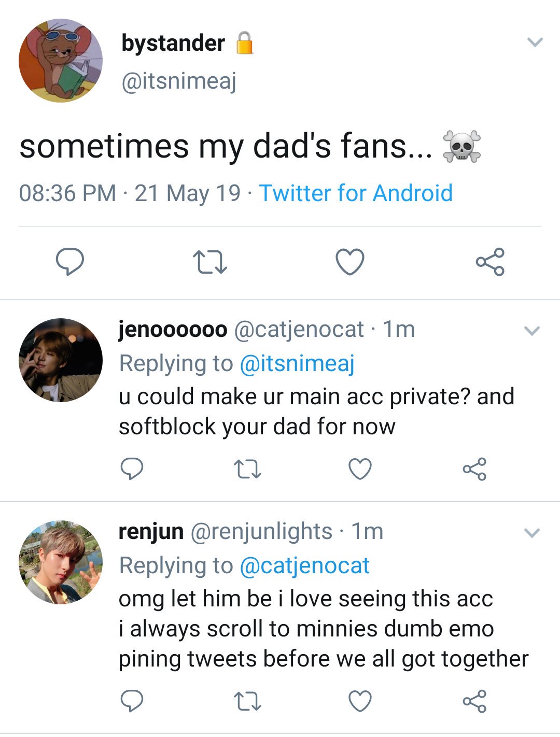Open the Twitter for Android link
Viewport: 560px width, 737px height.
tap(356, 193)
